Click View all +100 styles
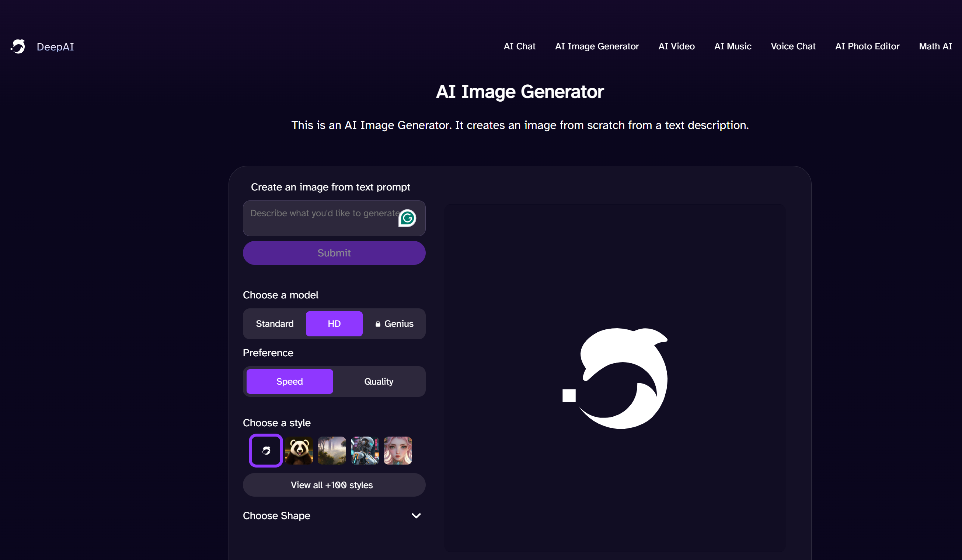The image size is (962, 560). 334,485
